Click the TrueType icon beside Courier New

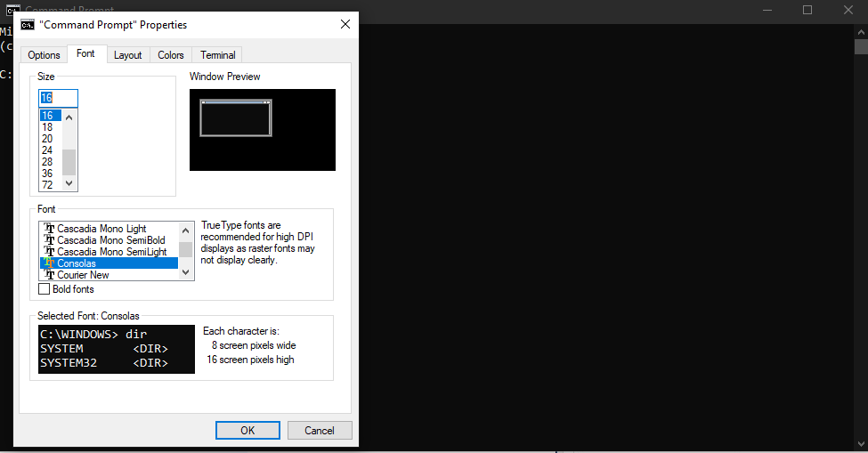[49, 275]
